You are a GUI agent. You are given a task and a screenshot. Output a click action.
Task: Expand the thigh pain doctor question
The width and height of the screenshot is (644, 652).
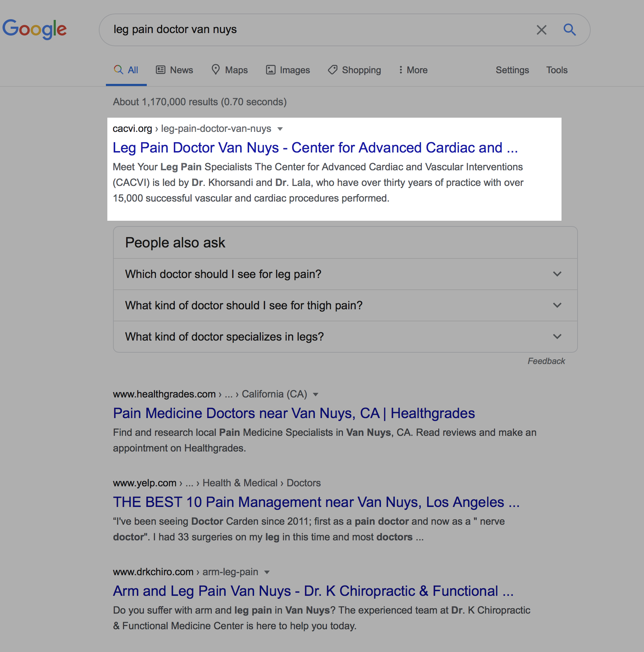click(345, 305)
